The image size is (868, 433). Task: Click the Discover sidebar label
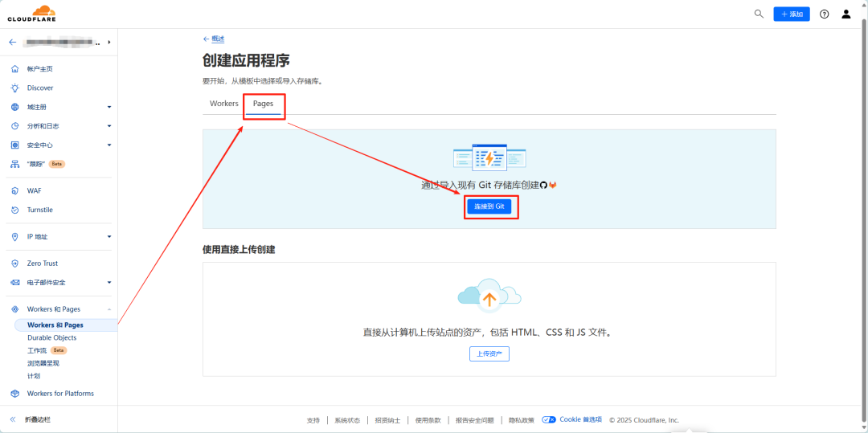click(40, 88)
